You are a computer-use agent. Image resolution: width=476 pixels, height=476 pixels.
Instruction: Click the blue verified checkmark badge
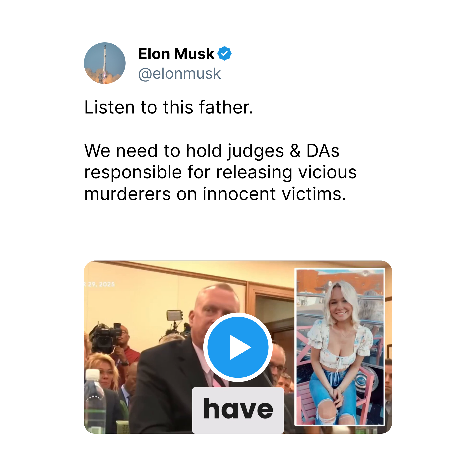tap(224, 54)
